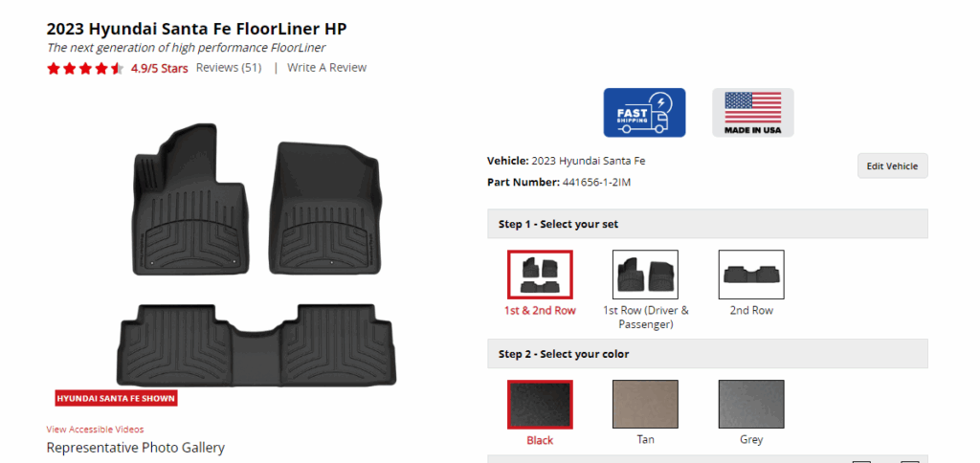Viewport: 980px width, 463px height.
Task: Open the Reviews (51) link
Action: [229, 68]
